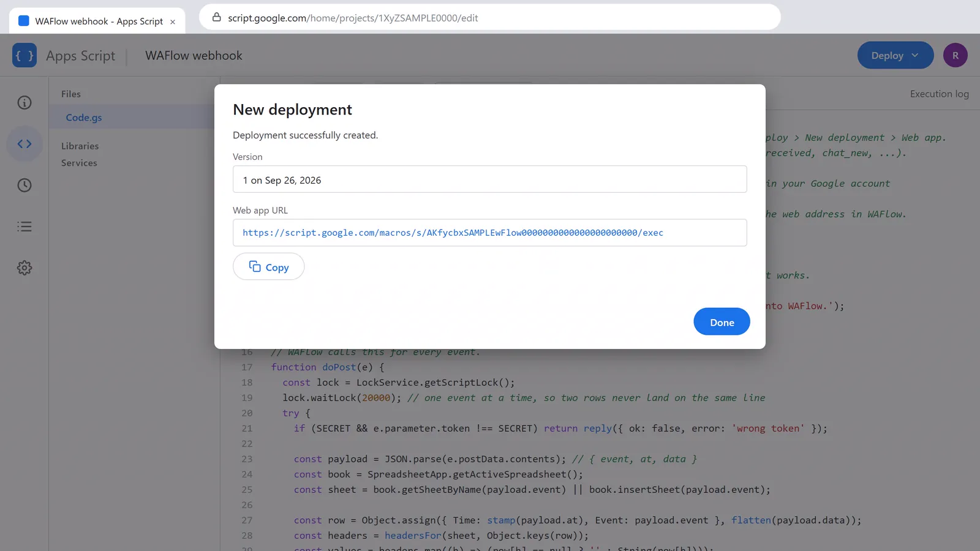
Task: Open the account avatar R
Action: [x=955, y=55]
